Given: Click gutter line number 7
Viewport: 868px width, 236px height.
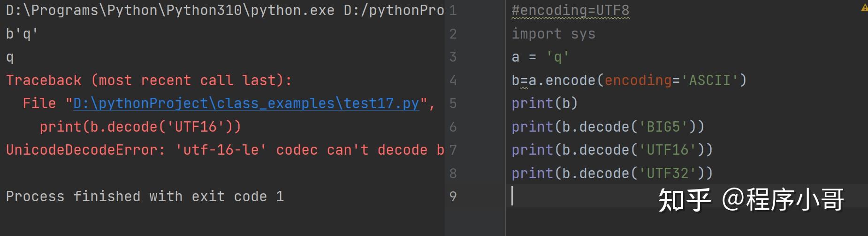Looking at the screenshot, I should point(453,150).
